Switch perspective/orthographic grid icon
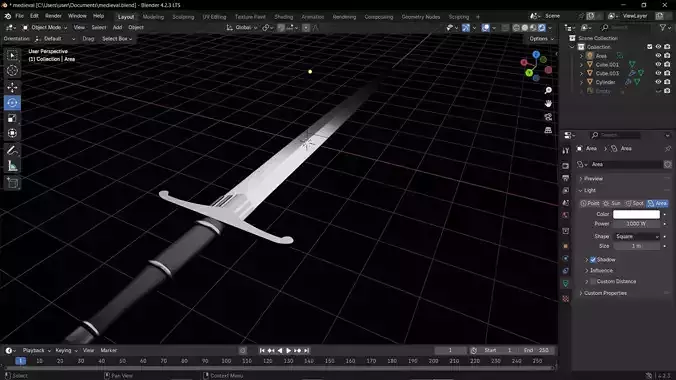 point(548,130)
